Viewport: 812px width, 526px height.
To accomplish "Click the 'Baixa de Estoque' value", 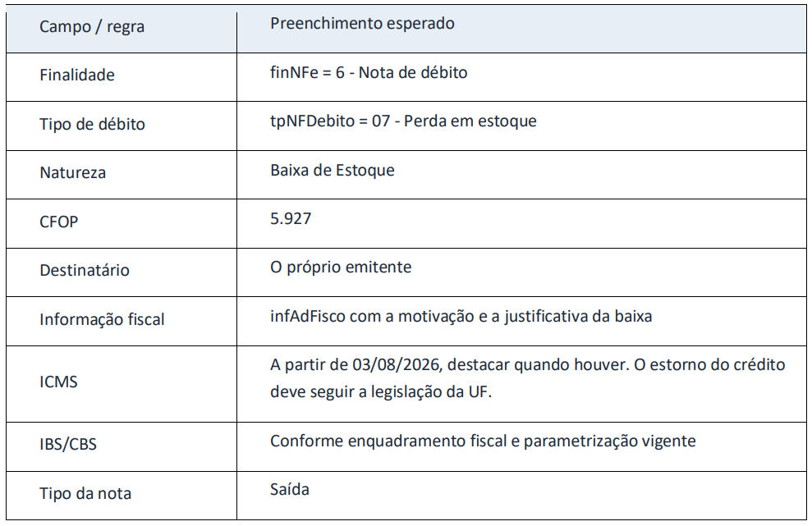I will (x=333, y=171).
